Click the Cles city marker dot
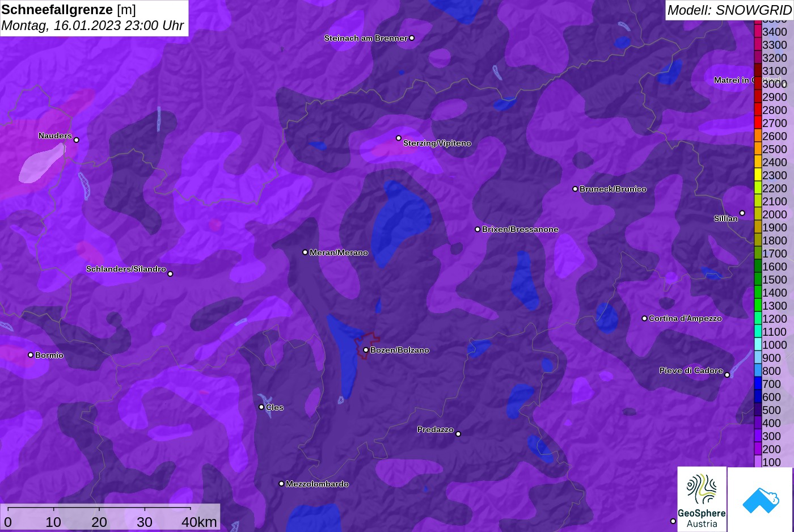The image size is (794, 532). (261, 407)
